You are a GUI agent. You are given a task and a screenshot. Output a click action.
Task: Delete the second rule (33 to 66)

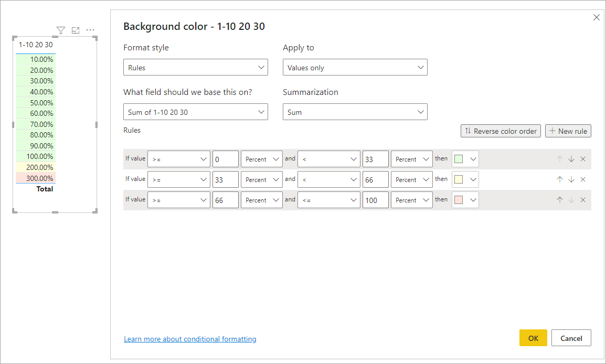(583, 179)
